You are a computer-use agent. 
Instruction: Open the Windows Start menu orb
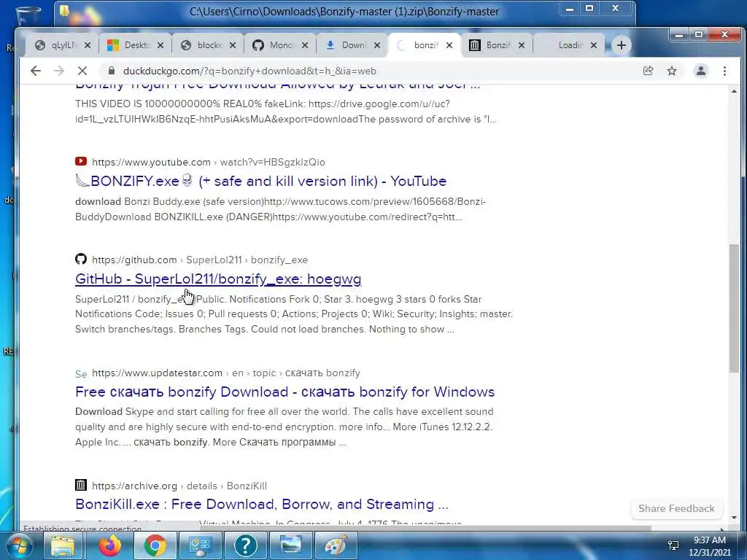pos(18,545)
